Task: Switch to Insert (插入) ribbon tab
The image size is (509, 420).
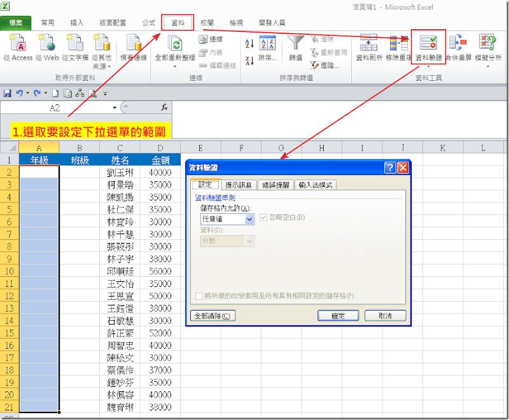Action: (x=76, y=23)
